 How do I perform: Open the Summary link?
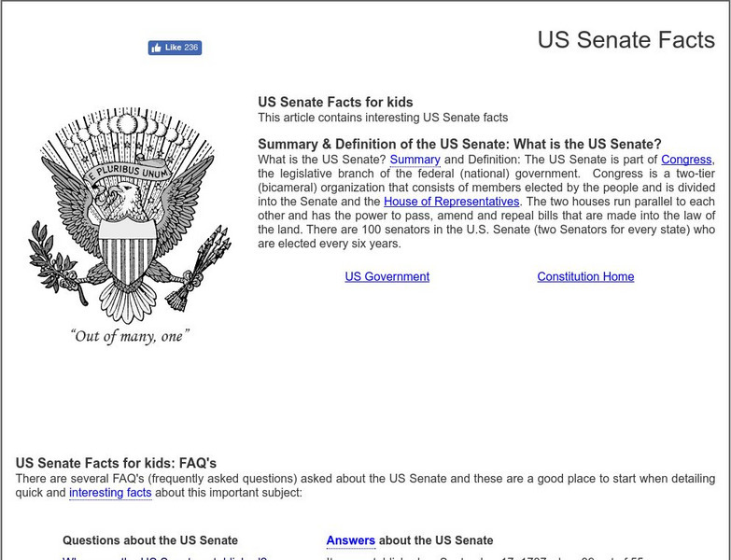[x=415, y=160]
